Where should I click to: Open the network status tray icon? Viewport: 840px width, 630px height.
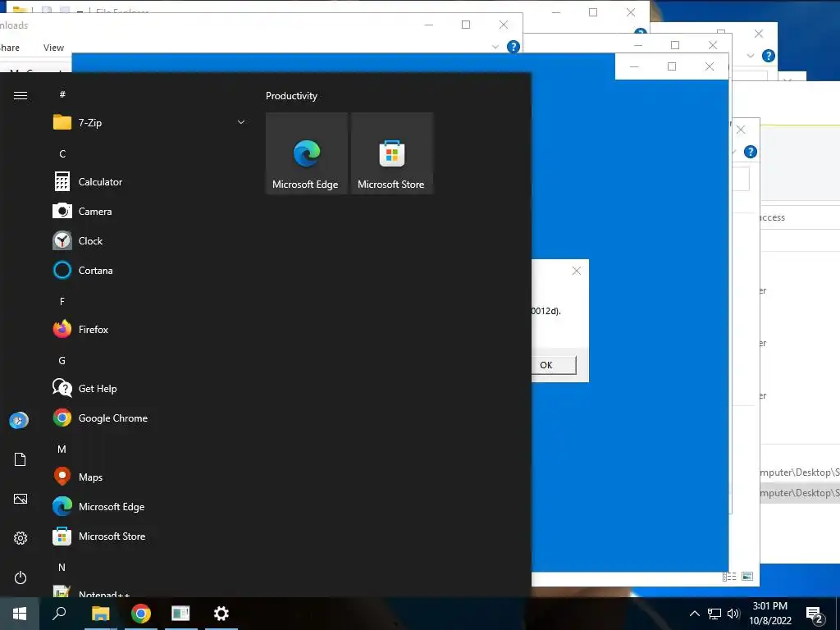coord(714,614)
